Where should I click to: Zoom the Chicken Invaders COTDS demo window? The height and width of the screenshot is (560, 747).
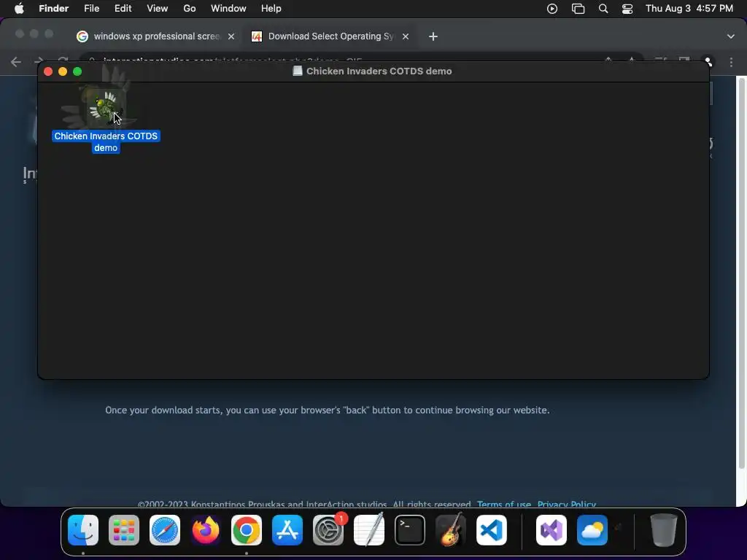click(x=77, y=71)
